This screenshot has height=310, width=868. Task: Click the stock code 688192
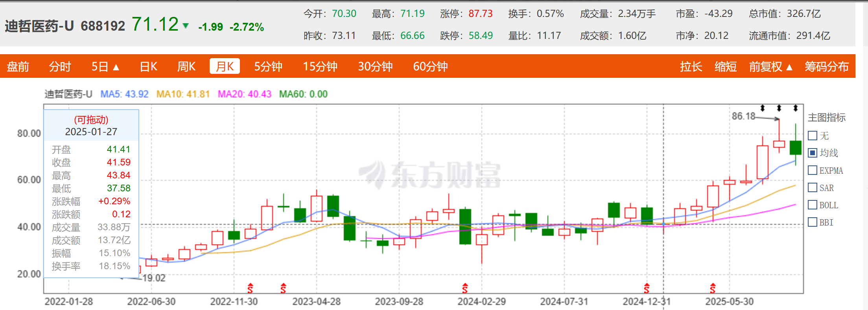(x=103, y=26)
